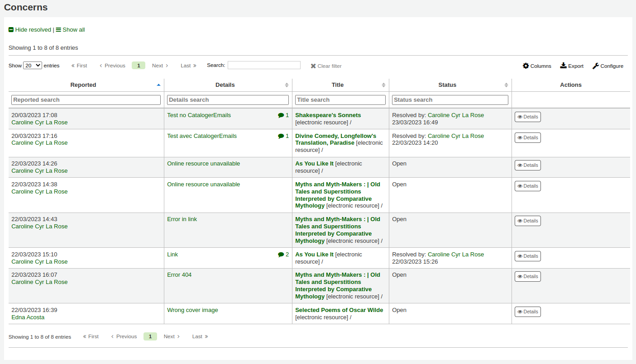Open the Divine Comedy, Longfellow's Translation title link
Screen dimensions: 636x364
point(336,139)
